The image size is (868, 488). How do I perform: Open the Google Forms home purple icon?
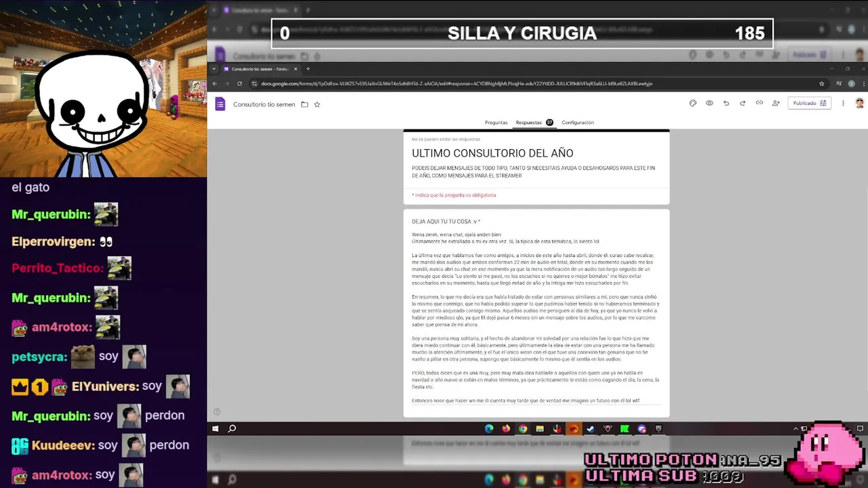(220, 104)
